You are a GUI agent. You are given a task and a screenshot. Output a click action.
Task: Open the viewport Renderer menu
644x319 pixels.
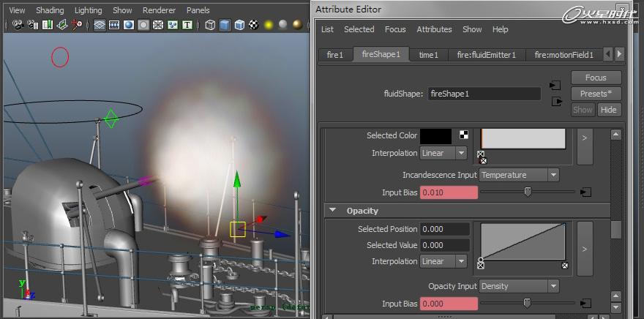click(159, 10)
